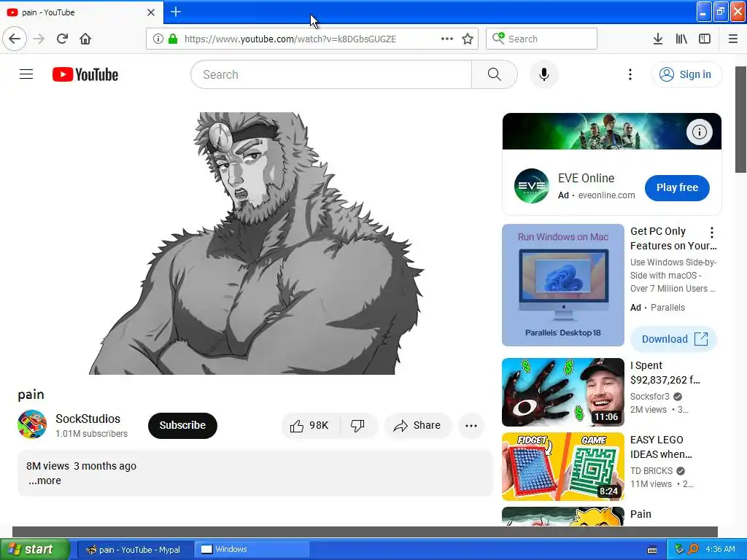The height and width of the screenshot is (560, 747).
Task: Click the '1.01M subscribers' text
Action: [91, 434]
